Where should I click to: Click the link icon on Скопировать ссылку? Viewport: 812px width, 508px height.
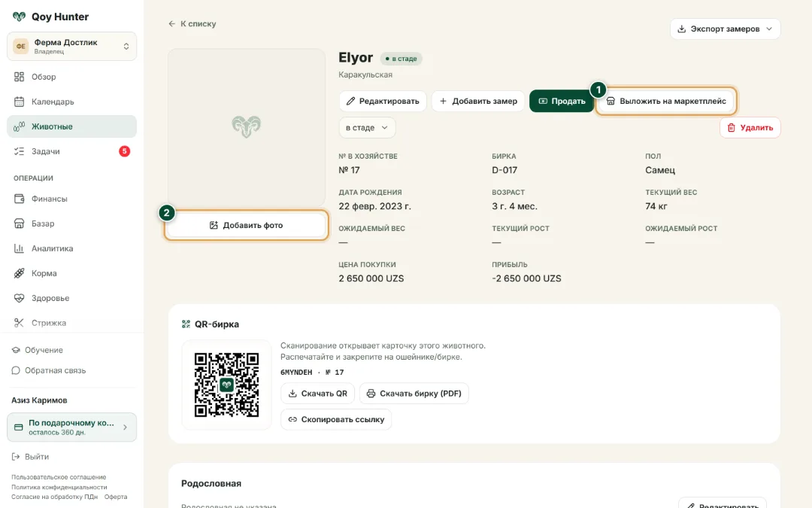292,419
